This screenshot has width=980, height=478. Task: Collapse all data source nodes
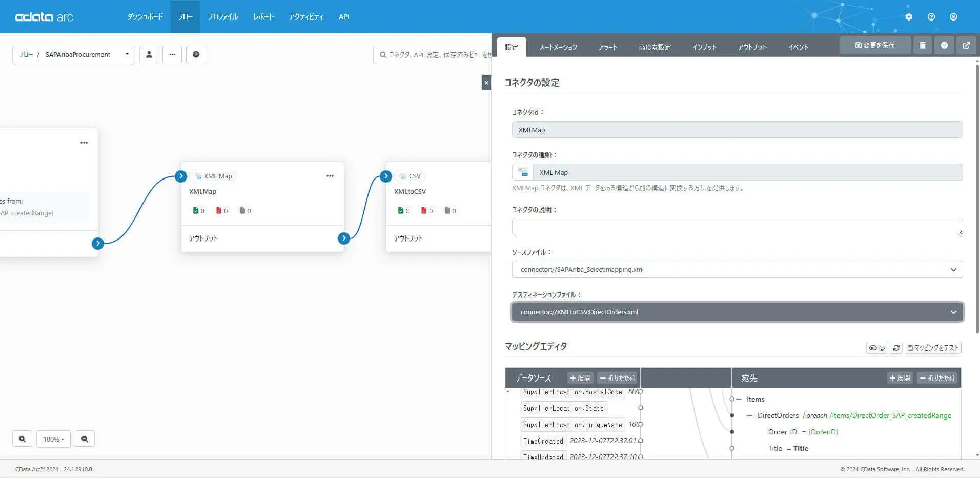coord(617,378)
